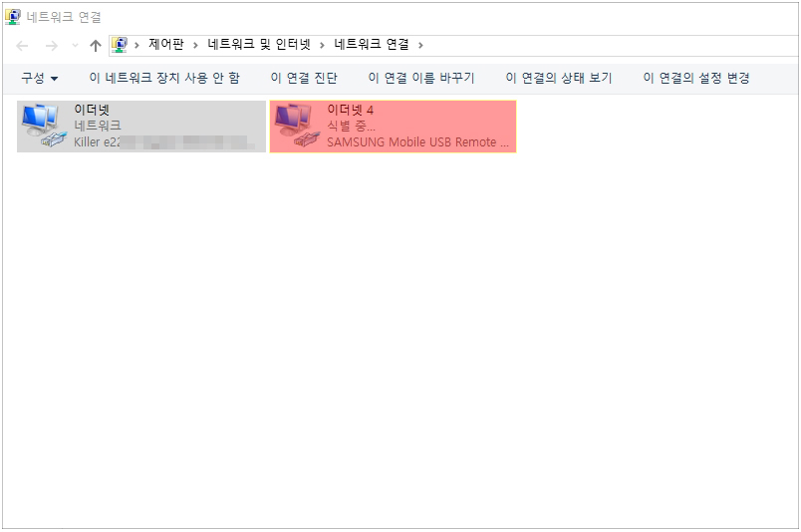Open the 구성 organize dropdown menu
This screenshot has height=532, width=801.
point(39,78)
